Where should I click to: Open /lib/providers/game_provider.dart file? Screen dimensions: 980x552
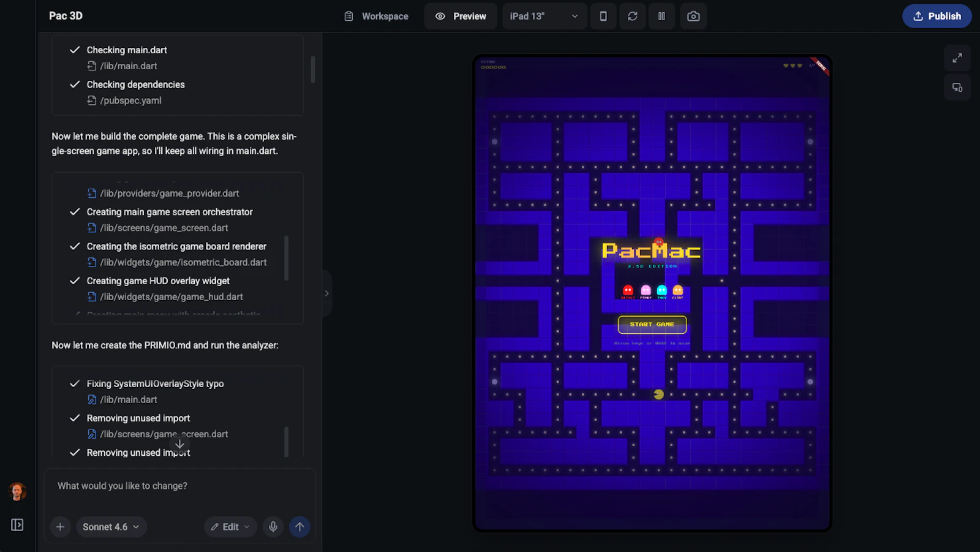(170, 193)
